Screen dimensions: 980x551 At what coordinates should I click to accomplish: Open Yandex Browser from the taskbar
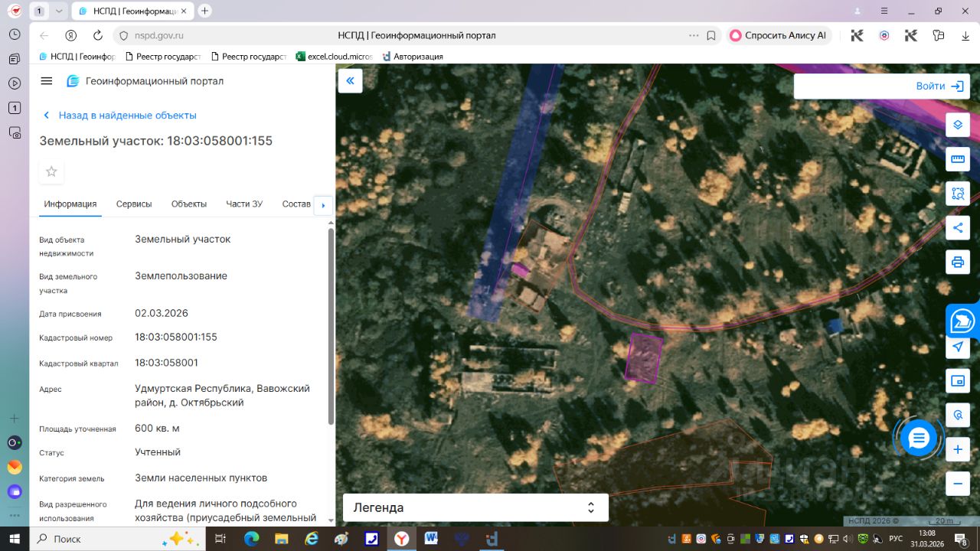(401, 539)
